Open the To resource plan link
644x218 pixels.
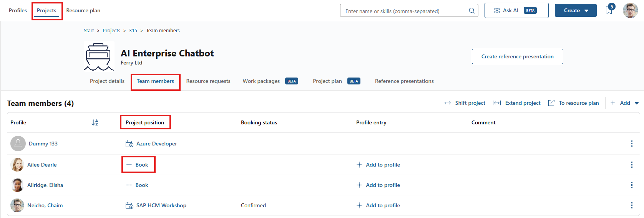click(574, 103)
